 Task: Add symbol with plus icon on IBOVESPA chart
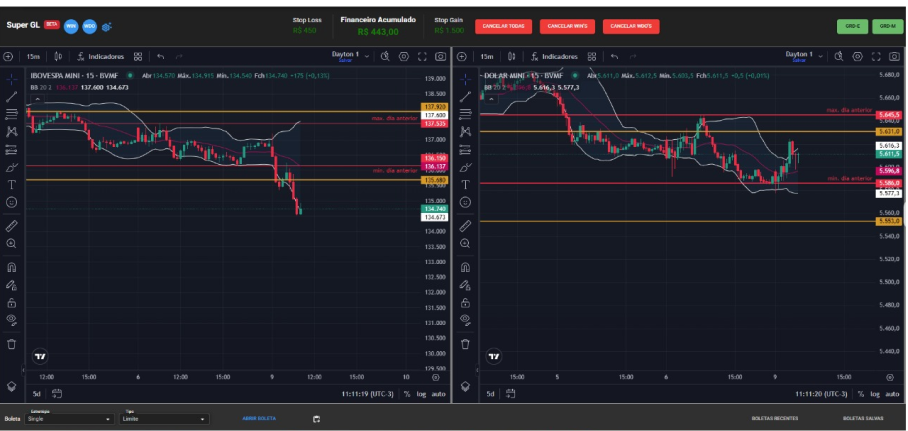tap(8, 57)
